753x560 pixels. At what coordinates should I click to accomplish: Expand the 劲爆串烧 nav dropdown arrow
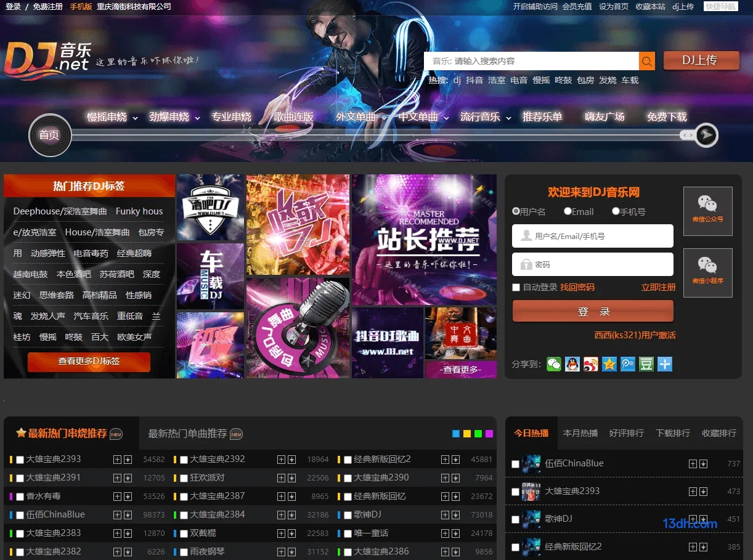197,118
